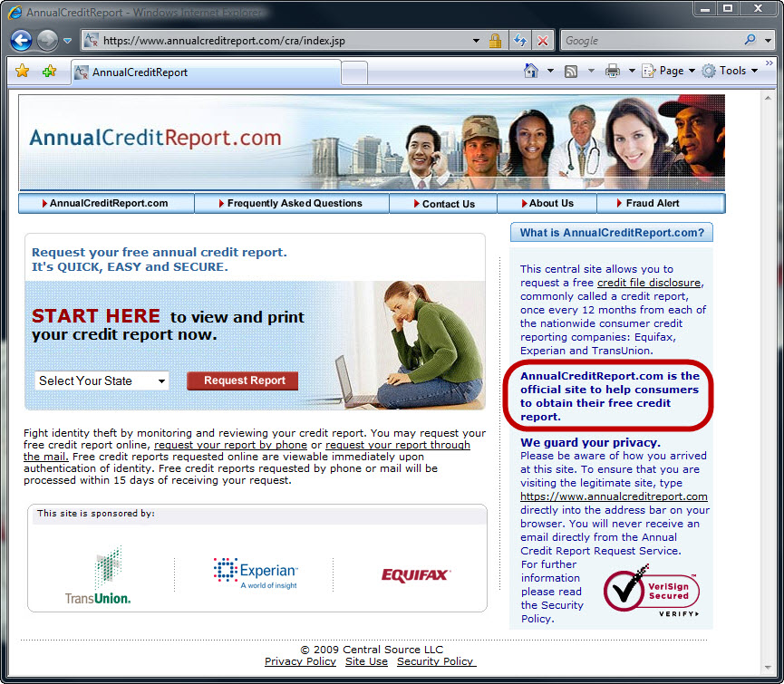784x684 pixels.
Task: Show more toolbar items chevron
Action: click(769, 63)
